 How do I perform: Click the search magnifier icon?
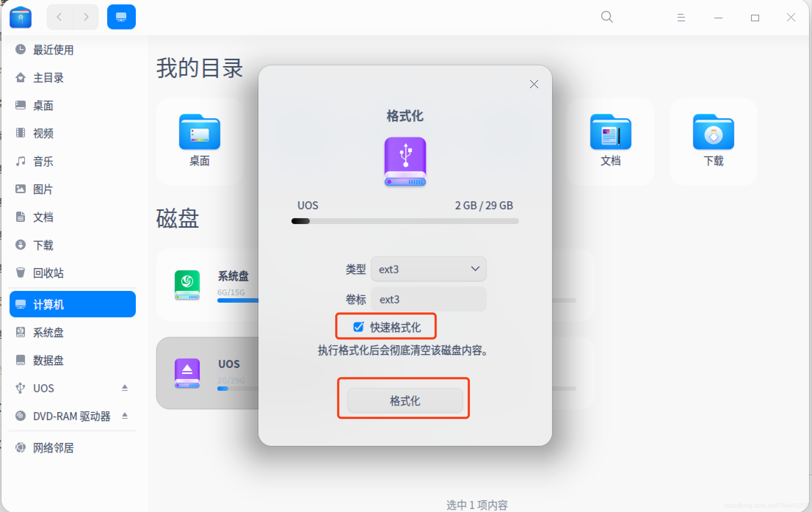pyautogui.click(x=606, y=17)
